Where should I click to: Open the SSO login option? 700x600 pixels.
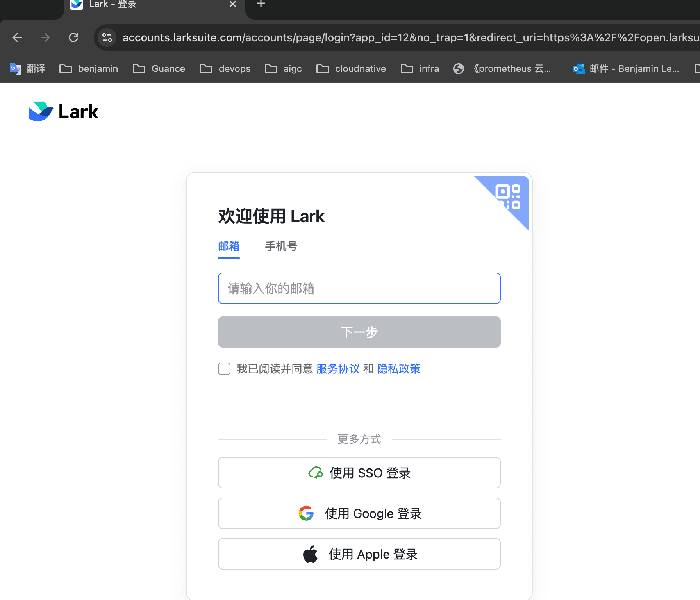359,473
